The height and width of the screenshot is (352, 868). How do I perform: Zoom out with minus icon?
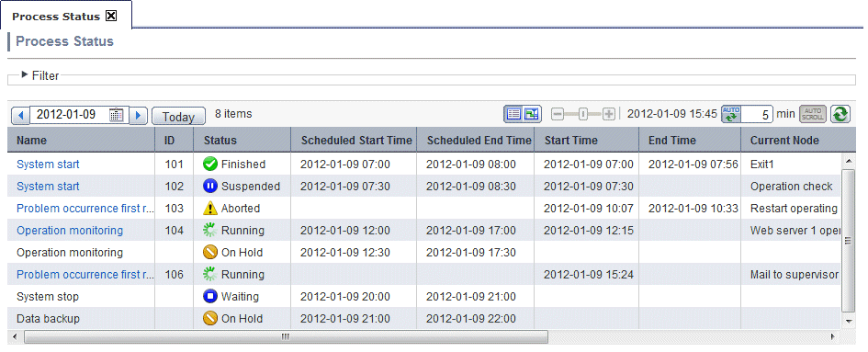click(x=558, y=114)
